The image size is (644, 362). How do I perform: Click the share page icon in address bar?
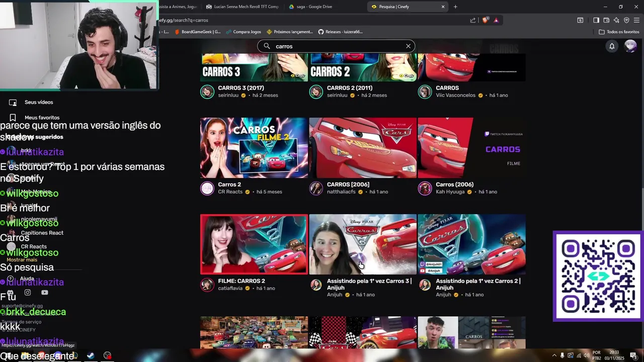(x=473, y=20)
